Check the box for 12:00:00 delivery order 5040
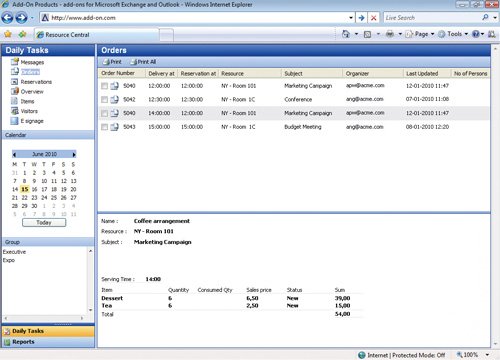Viewport: 500px width, 360px height. tap(104, 86)
